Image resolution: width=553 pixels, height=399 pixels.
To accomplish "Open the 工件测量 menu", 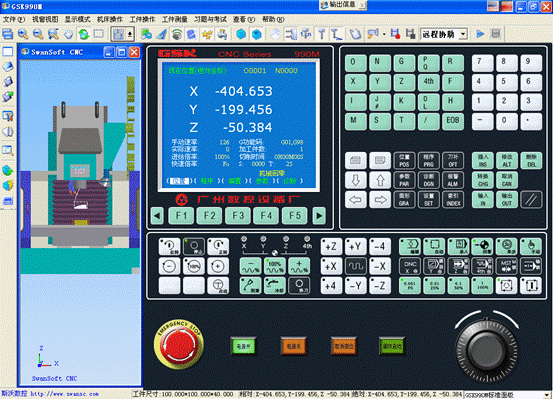I will click(175, 19).
